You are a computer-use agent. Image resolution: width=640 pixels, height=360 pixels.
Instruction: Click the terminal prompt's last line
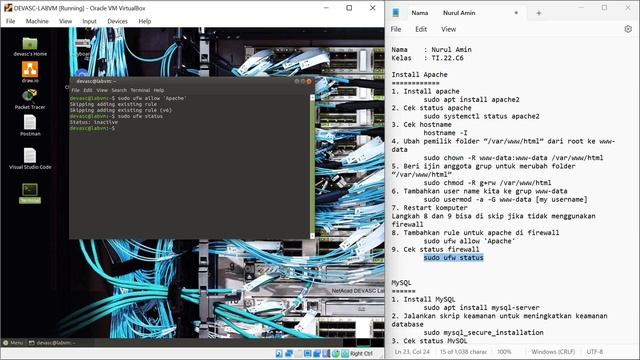click(x=92, y=128)
